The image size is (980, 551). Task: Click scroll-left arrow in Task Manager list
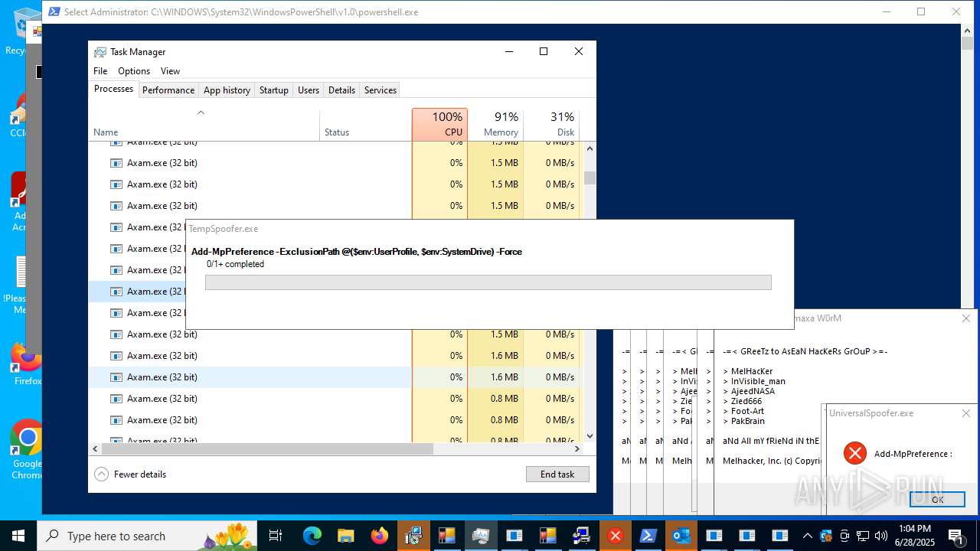(96, 449)
